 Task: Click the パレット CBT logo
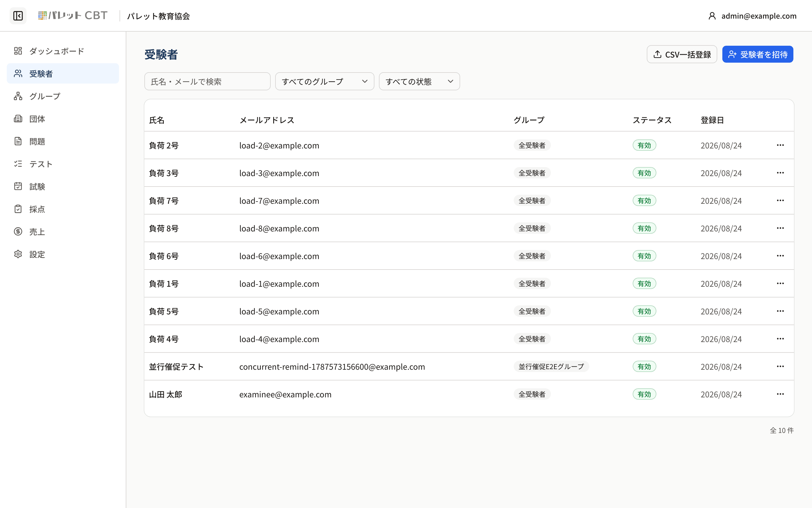click(73, 16)
